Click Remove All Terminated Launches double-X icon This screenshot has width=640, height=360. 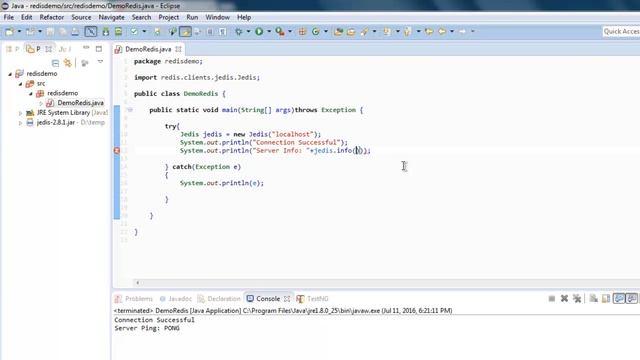point(577,299)
